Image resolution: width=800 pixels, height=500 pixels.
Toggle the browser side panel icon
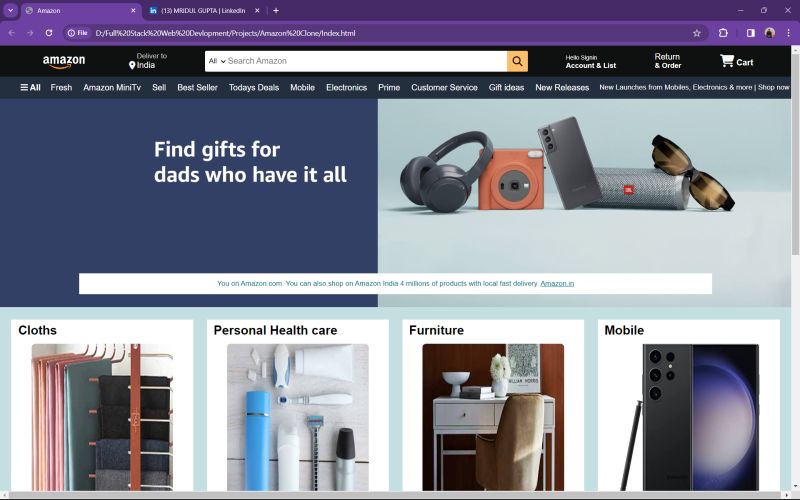(x=751, y=33)
